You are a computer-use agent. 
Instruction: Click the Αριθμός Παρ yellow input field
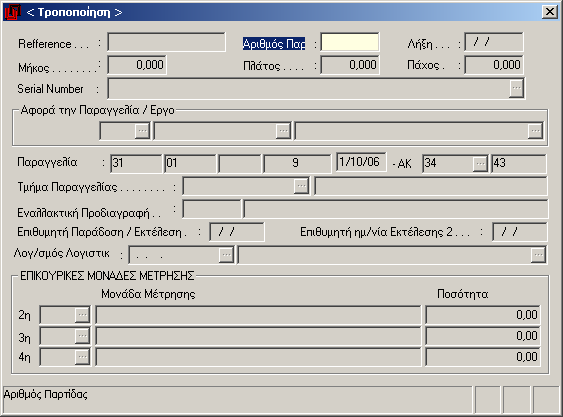349,42
